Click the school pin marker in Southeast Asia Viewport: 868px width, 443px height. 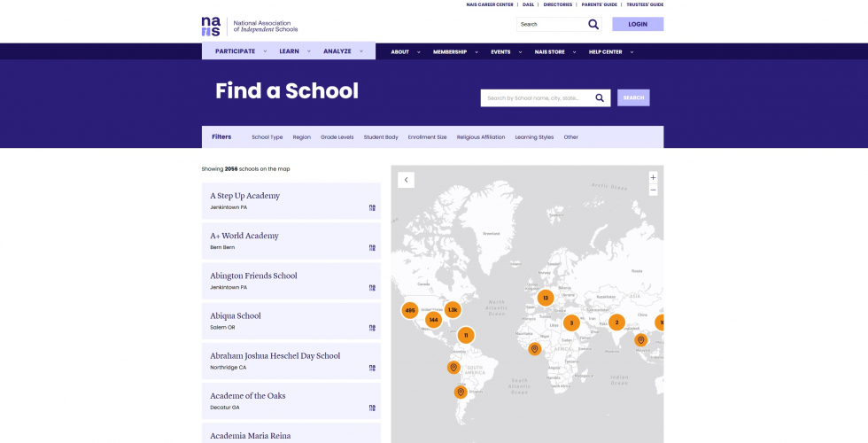click(641, 340)
